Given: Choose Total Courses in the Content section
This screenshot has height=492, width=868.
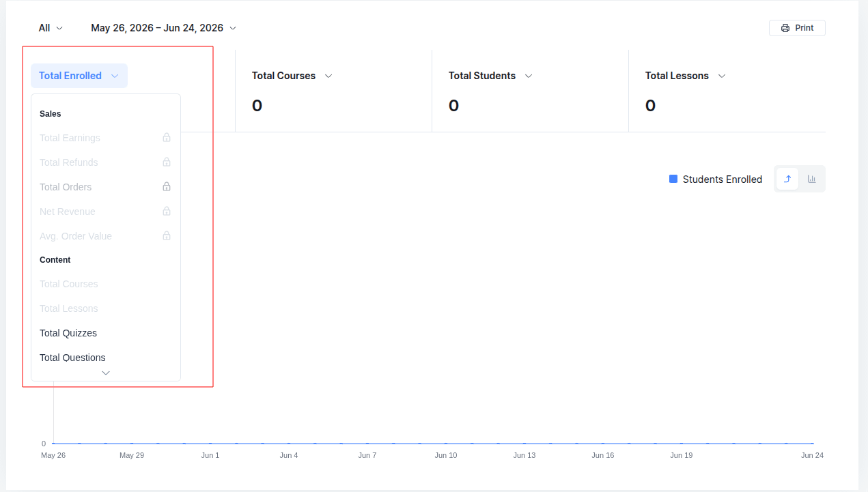Looking at the screenshot, I should click(x=106, y=284).
